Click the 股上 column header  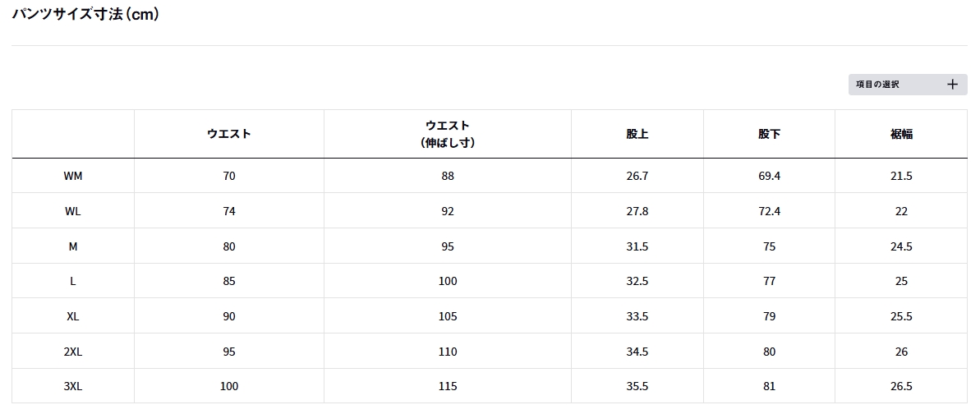(x=637, y=134)
